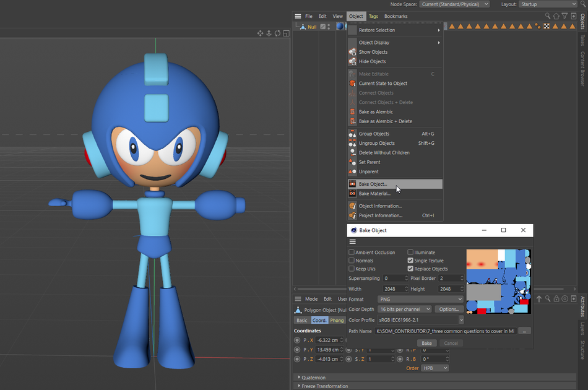Toggle the viewport maximize icon
588x390 pixels.
pos(286,33)
